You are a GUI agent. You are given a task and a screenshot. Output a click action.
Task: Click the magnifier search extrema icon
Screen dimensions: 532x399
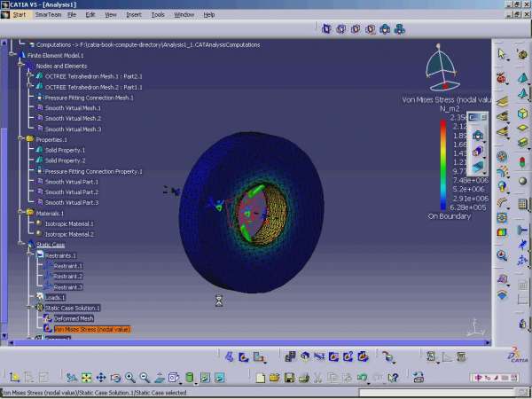[x=502, y=254]
